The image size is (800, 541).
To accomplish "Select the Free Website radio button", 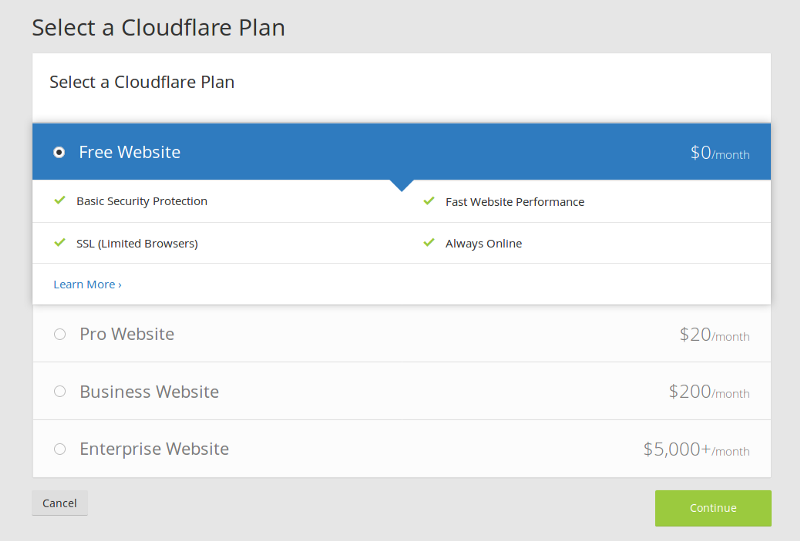I will pyautogui.click(x=59, y=152).
